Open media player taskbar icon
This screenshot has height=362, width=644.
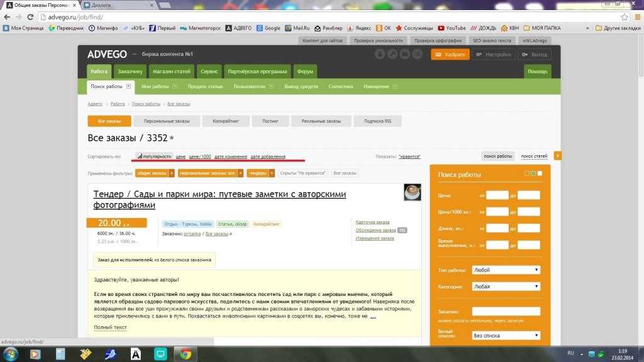[35, 354]
